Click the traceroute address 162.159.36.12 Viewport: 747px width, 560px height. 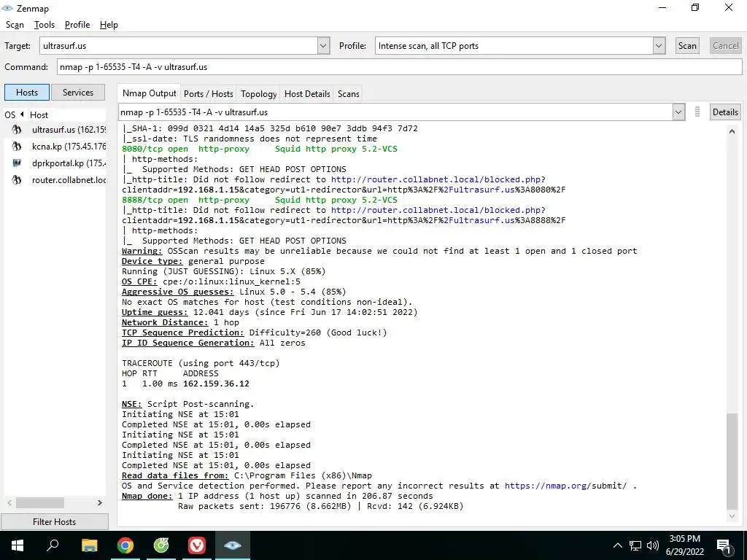pos(216,384)
